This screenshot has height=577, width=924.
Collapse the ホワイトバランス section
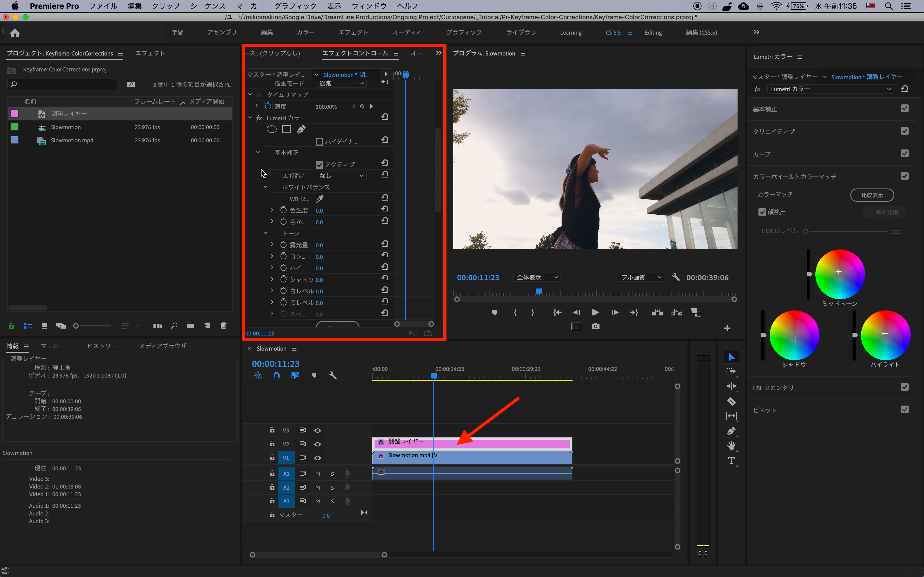point(265,187)
